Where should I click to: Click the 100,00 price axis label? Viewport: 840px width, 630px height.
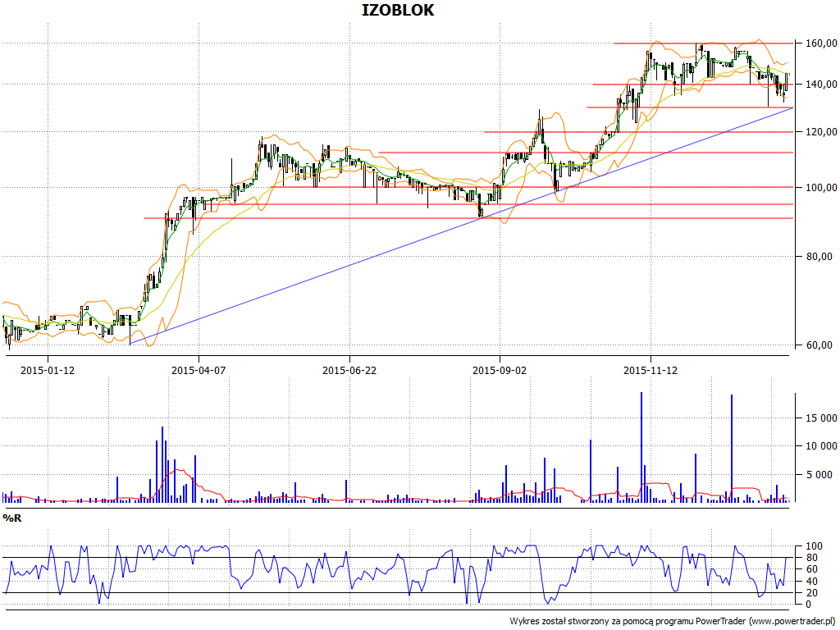[x=821, y=188]
